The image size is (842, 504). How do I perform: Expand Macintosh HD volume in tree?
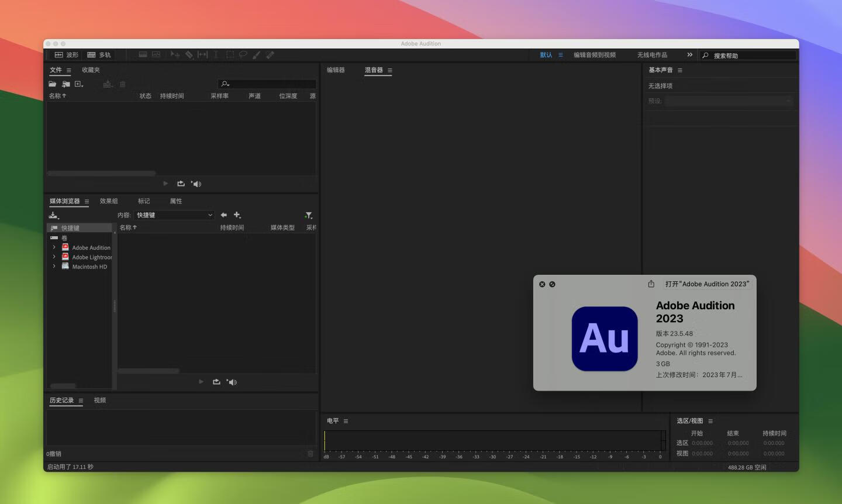[54, 266]
